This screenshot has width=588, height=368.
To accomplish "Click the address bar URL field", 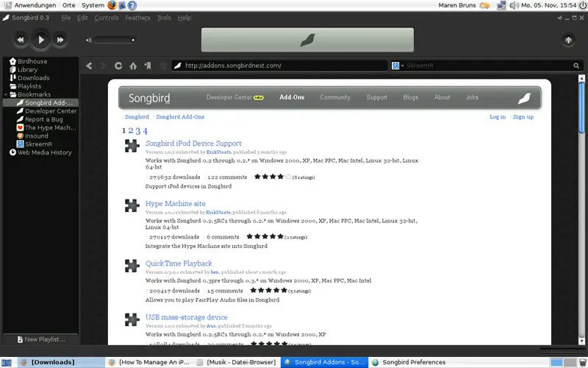I will pos(279,66).
